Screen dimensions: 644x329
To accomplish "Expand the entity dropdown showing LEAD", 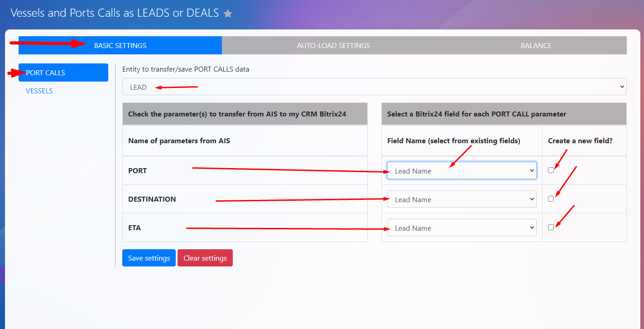I will [374, 87].
